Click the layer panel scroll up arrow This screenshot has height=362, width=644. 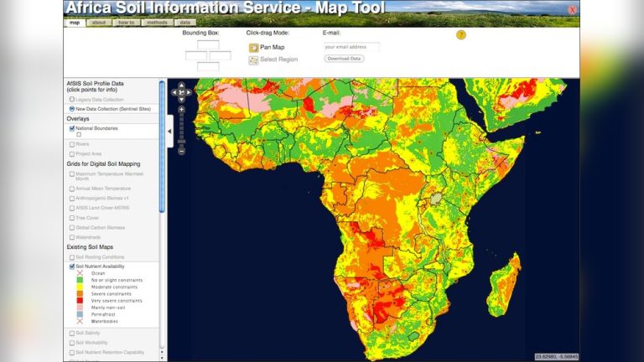click(162, 352)
